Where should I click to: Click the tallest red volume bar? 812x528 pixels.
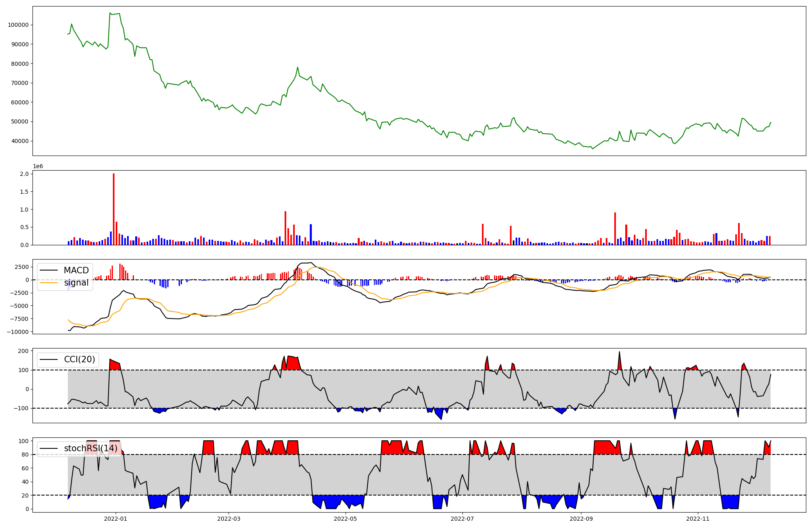[x=114, y=209]
